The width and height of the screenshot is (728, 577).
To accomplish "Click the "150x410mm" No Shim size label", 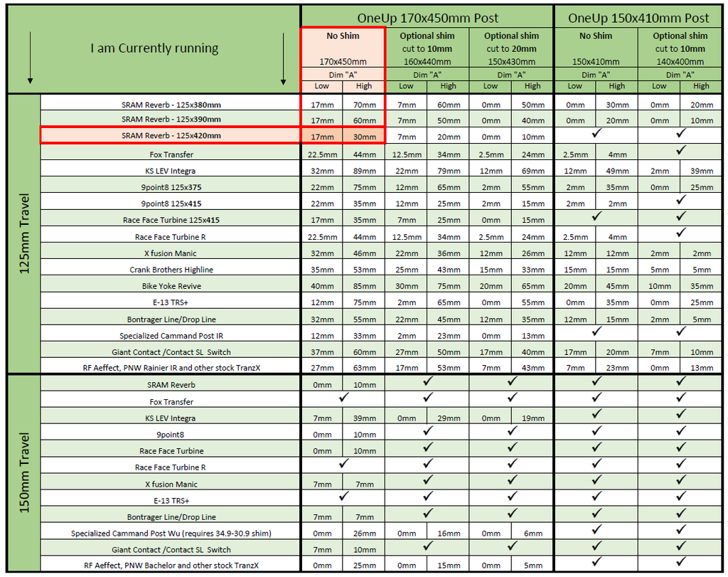I will click(x=596, y=61).
